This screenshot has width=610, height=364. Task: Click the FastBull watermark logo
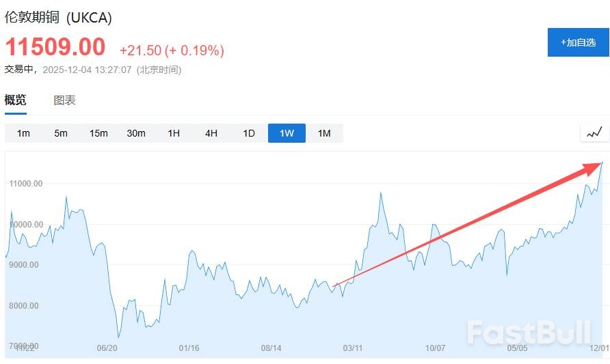click(528, 333)
